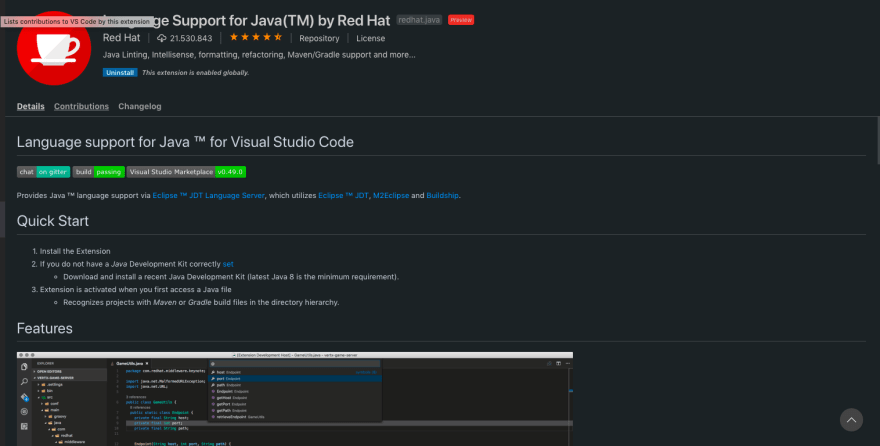Click 'Language support for Java' page heading

point(185,142)
